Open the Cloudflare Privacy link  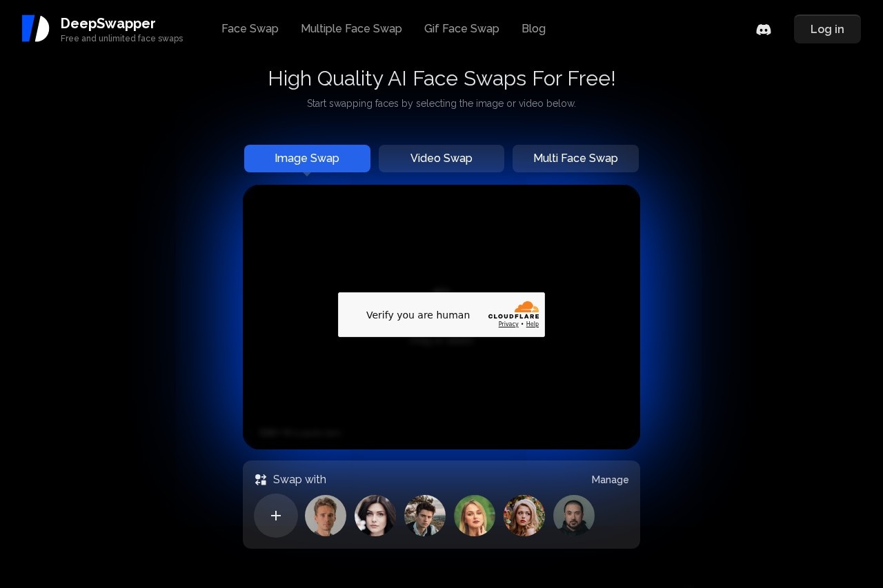[508, 324]
